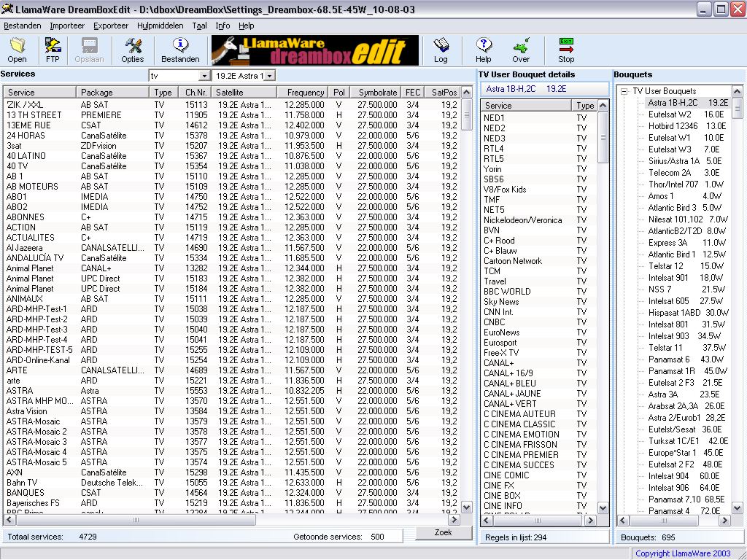Click the Open folder toolbar icon

(18, 50)
